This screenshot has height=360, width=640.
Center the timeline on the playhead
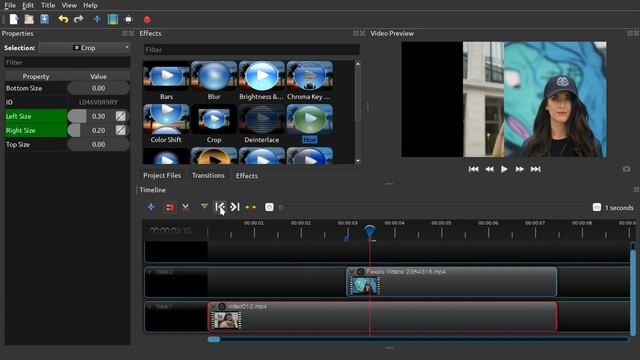pyautogui.click(x=250, y=207)
